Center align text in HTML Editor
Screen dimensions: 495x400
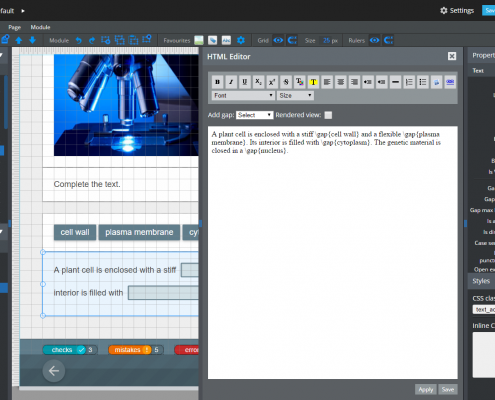tap(340, 82)
